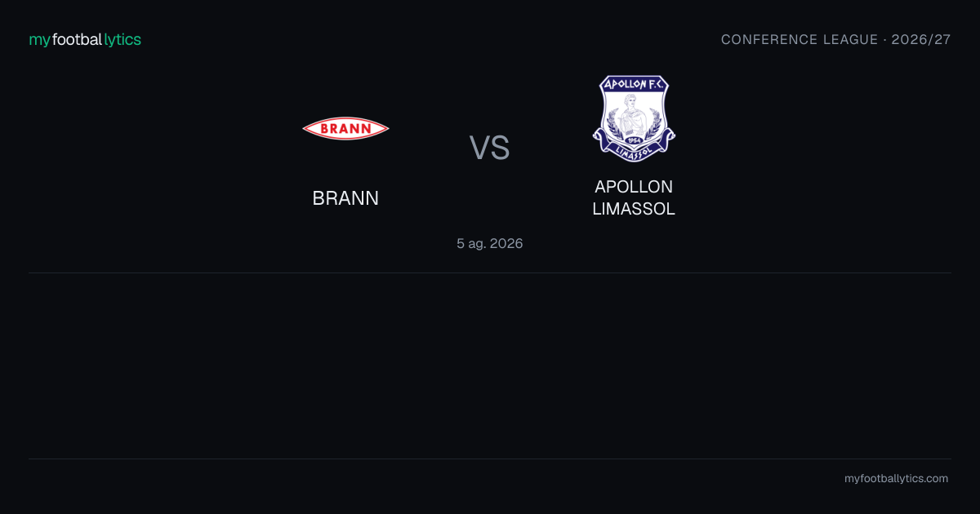Click the 'Apollon F.C.' lettering on the crest

pos(634,84)
